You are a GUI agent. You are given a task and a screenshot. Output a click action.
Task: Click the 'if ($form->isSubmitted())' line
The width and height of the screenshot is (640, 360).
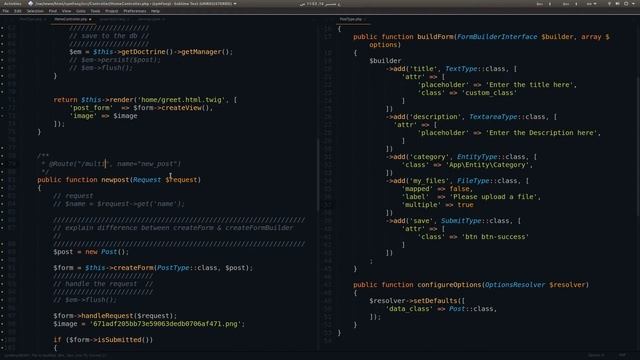[x=103, y=340]
